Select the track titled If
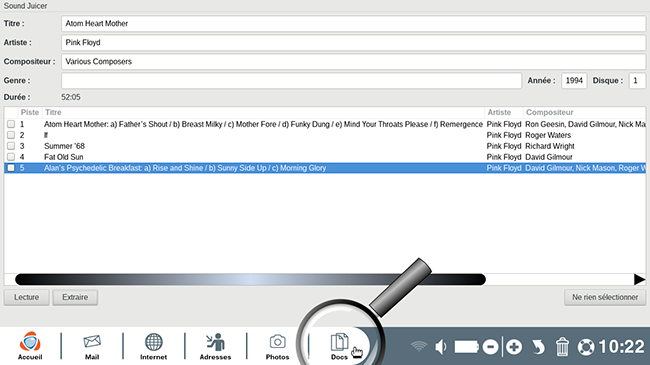The image size is (650, 365). 46,135
